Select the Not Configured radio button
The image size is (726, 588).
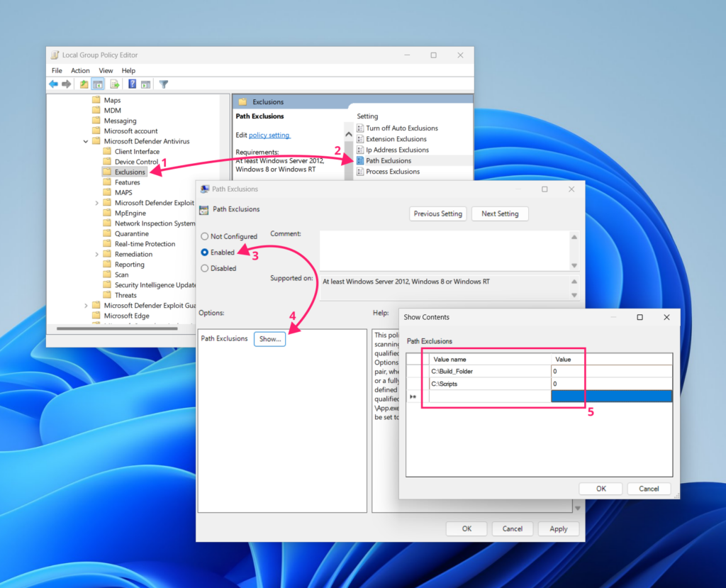204,236
